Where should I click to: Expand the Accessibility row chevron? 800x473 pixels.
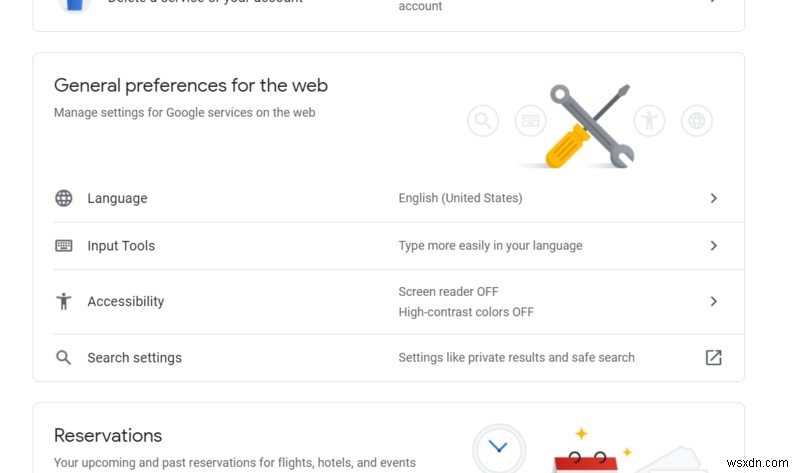(x=713, y=301)
